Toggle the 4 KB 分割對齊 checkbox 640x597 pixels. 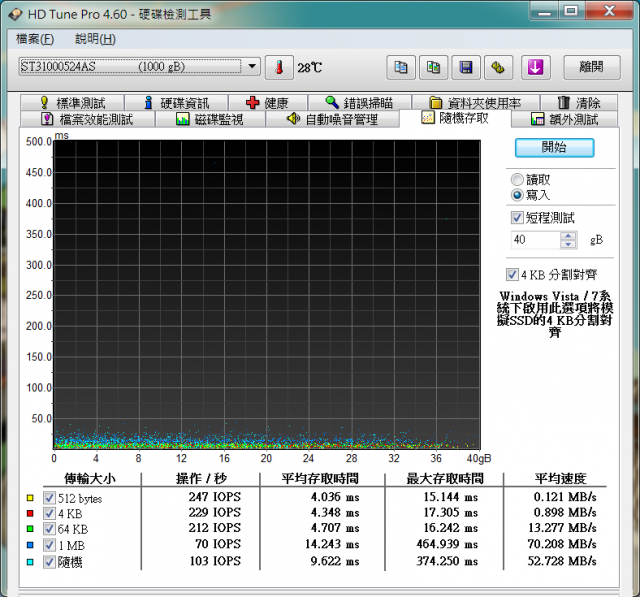point(512,275)
